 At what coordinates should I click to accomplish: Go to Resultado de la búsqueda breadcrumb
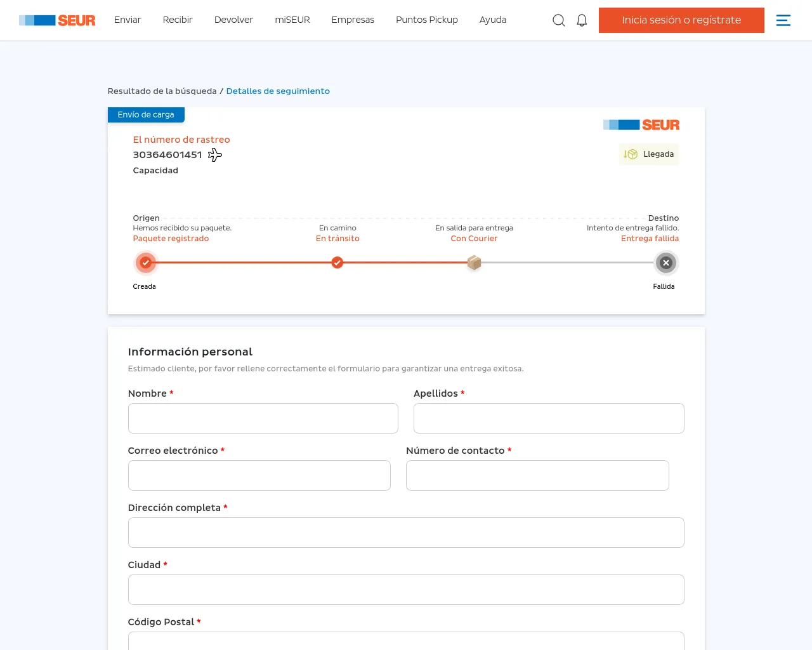click(x=162, y=91)
